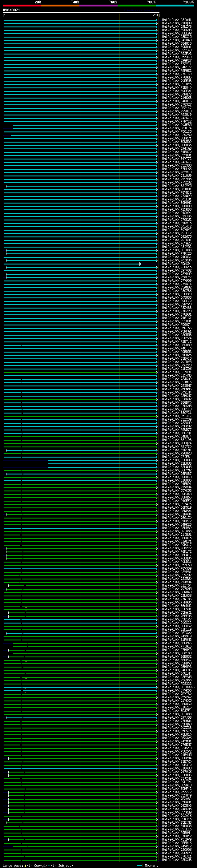197x868 pixels.
Task: Click the orange ~40% identity legend segment
Action: (60, 6)
